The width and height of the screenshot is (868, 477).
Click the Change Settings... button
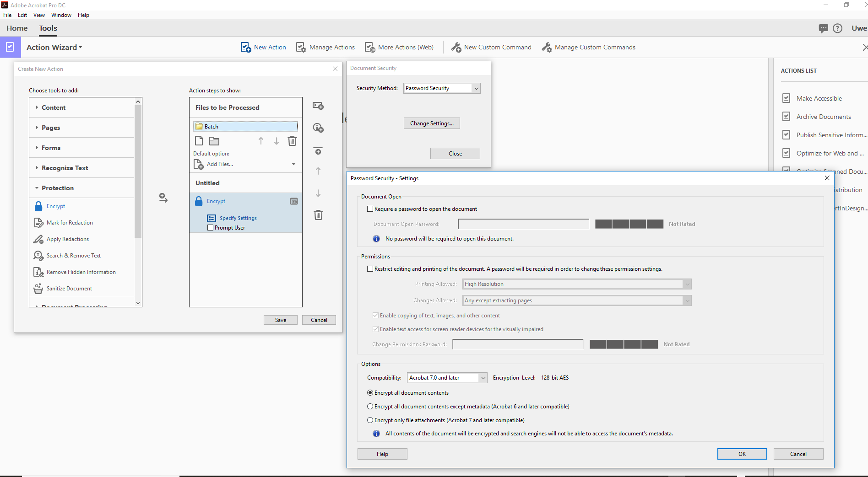pyautogui.click(x=432, y=123)
